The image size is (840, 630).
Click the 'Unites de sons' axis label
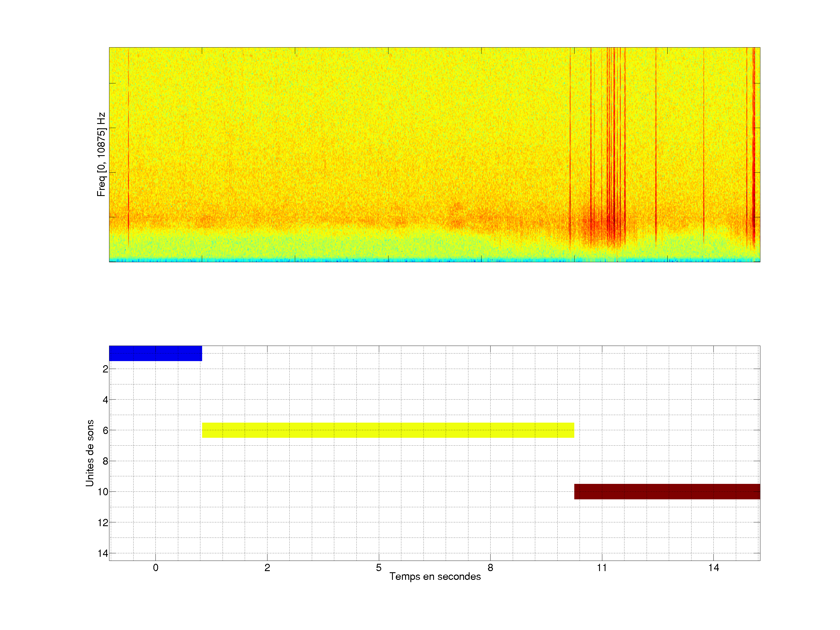pyautogui.click(x=90, y=453)
